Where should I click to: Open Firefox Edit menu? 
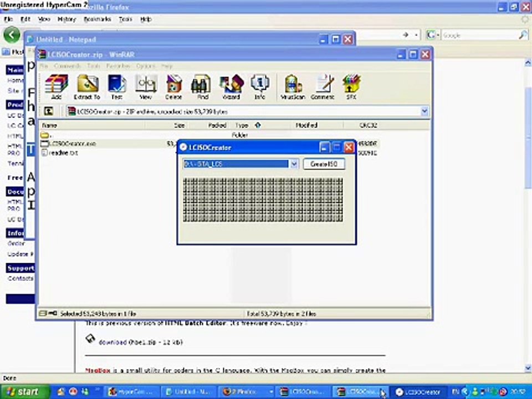click(x=25, y=19)
